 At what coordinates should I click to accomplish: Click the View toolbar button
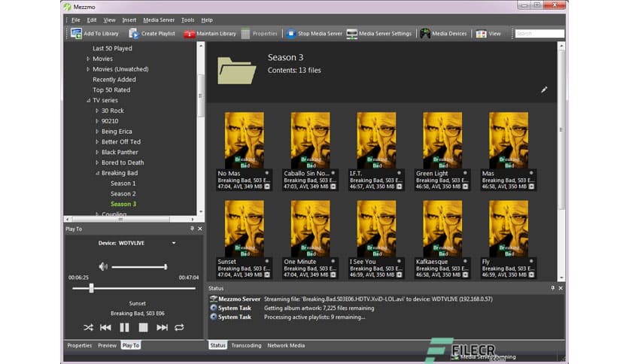(488, 34)
